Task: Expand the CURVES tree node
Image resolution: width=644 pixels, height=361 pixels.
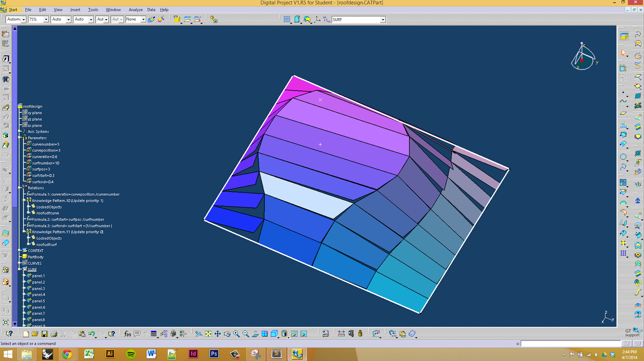Action: (x=20, y=263)
